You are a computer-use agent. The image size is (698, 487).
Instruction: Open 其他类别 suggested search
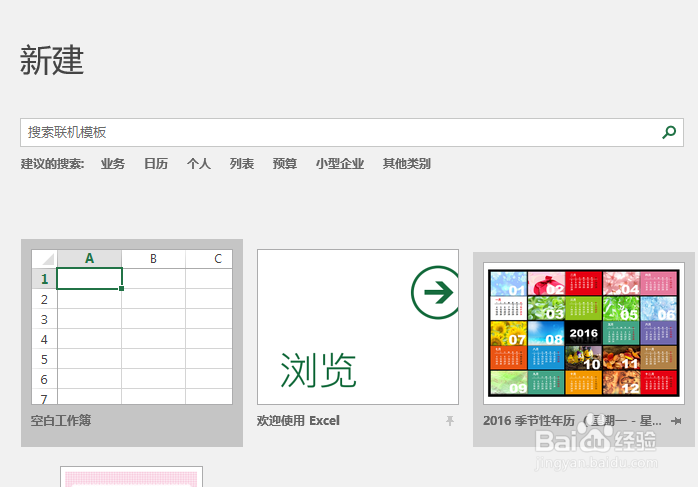(407, 164)
